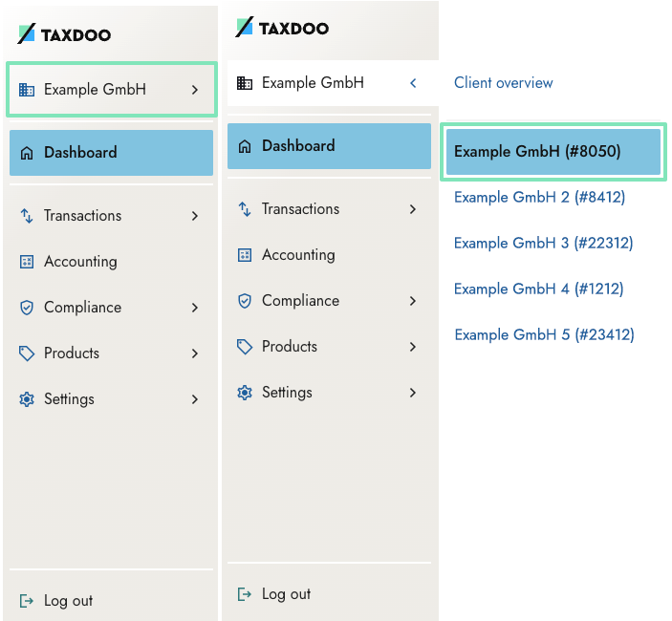Screen dimensions: 672x621
Task: Click the Dashboard home icon in right sidebar
Action: (x=245, y=146)
